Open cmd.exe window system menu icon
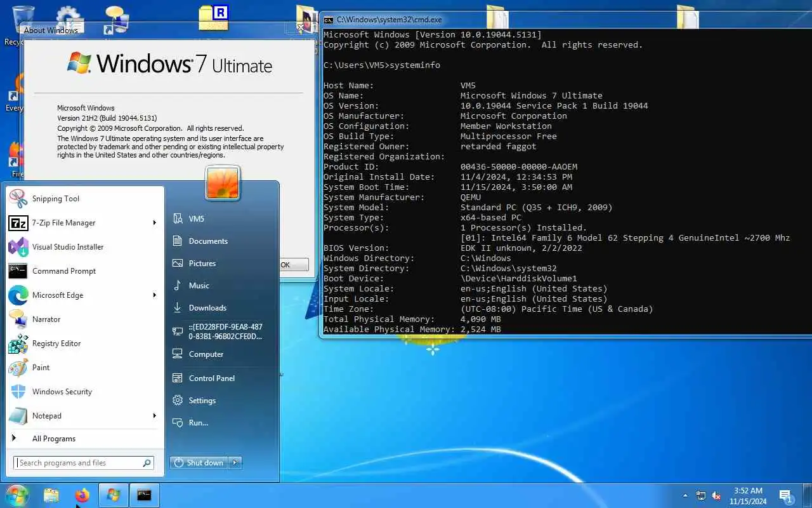The image size is (812, 508). pos(328,20)
